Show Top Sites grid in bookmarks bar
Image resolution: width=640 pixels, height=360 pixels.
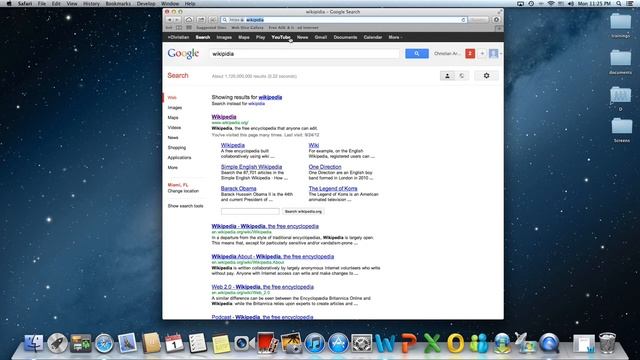pyautogui.click(x=189, y=28)
